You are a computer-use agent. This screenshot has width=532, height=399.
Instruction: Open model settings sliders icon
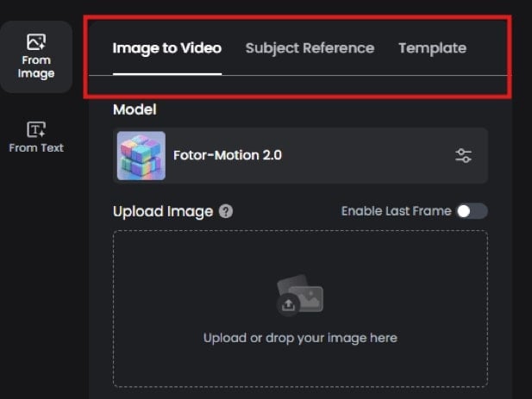tap(464, 156)
